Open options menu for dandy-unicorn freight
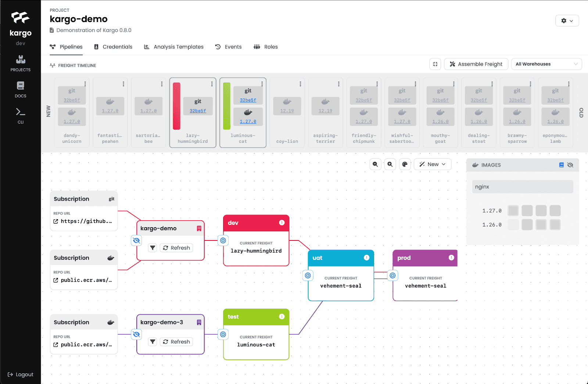 [x=85, y=84]
